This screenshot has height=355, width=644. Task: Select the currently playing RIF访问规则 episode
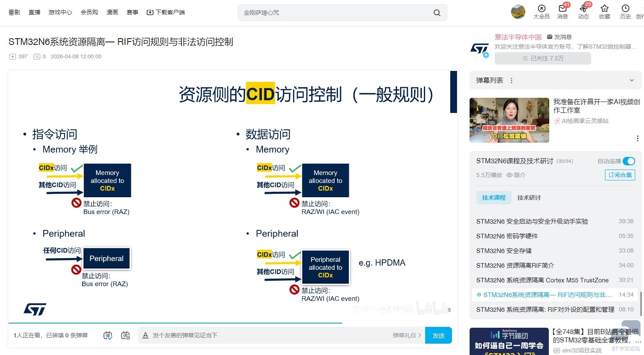(x=555, y=295)
